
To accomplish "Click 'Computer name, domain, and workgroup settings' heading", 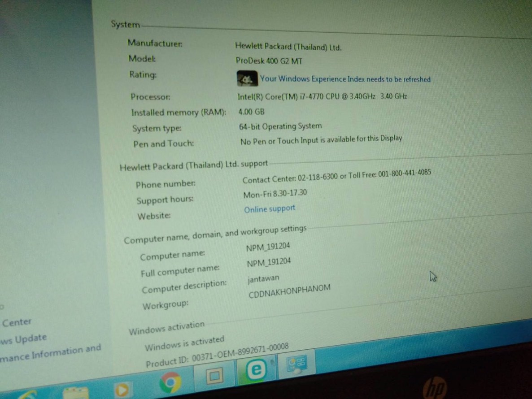I will coord(215,234).
